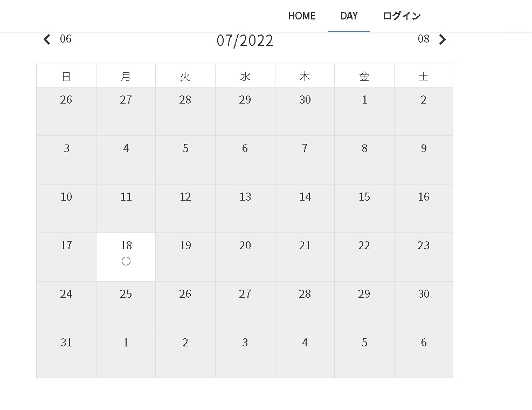
Task: Go to next month 08 label
Action: point(424,39)
